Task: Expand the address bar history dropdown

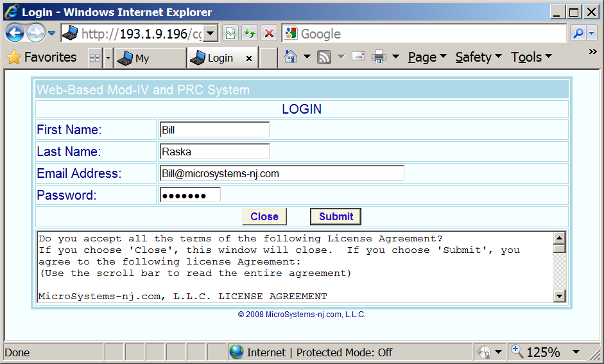Action: 211,33
